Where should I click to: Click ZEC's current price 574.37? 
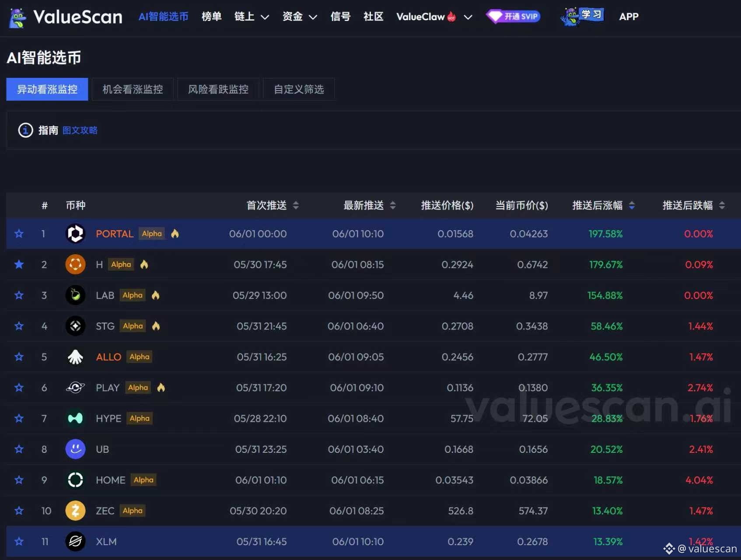(533, 511)
